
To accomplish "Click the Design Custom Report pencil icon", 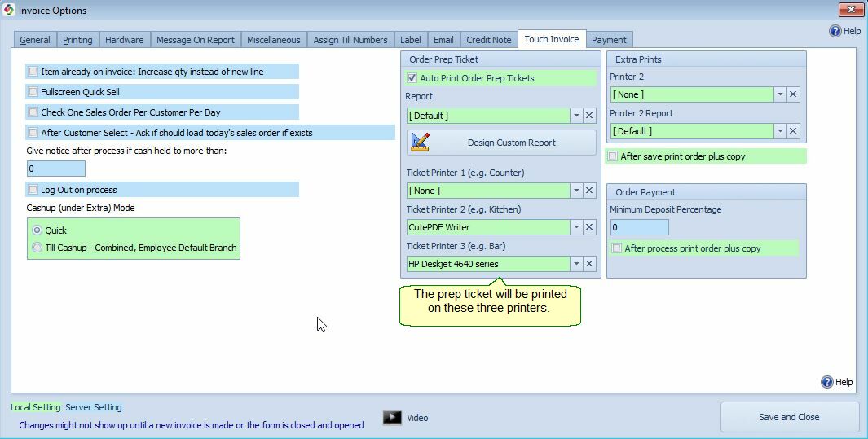I will click(421, 142).
